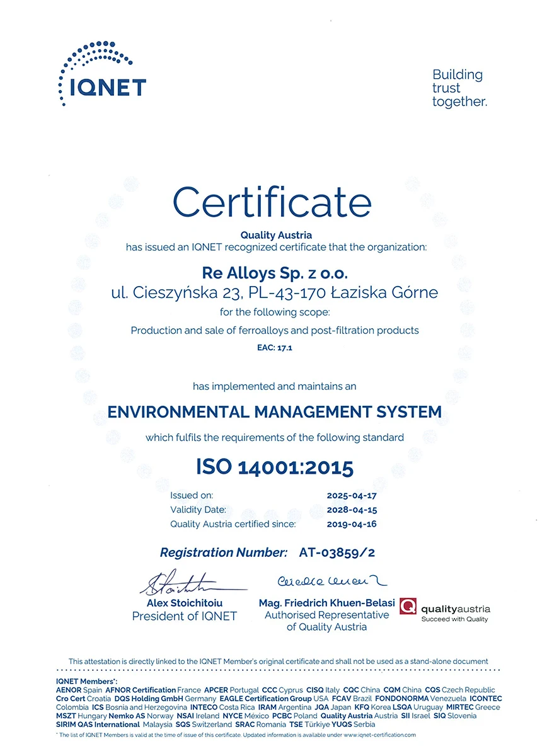
Task: Click the 'EAC: 17.1' text
Action: (x=274, y=346)
